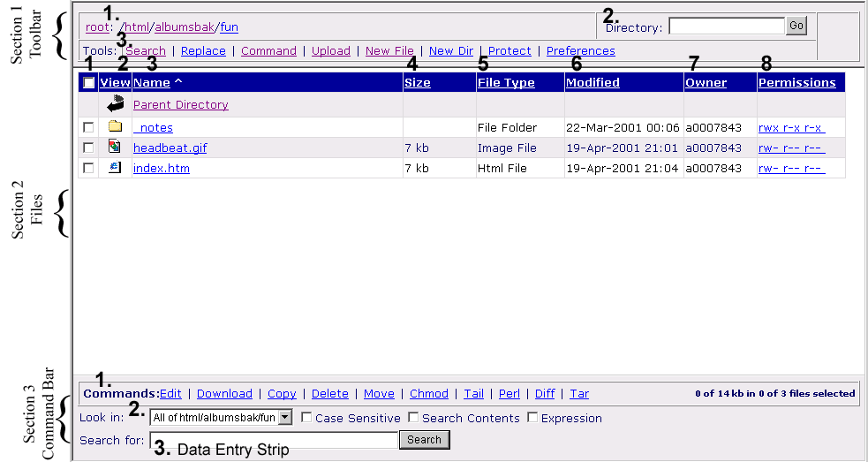Screen dimensions: 868x462
Task: Click the Move command
Action: point(379,393)
